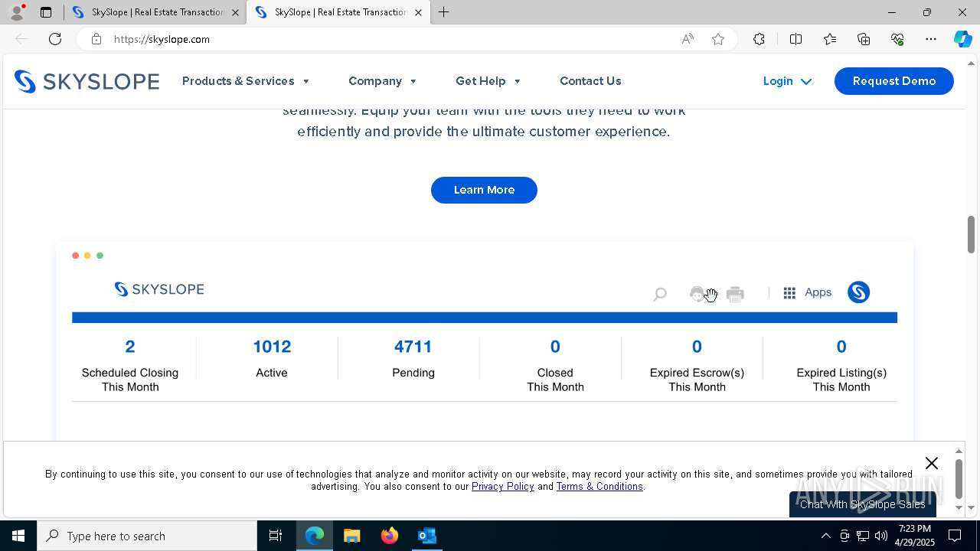Show hidden system tray icons

tap(825, 536)
